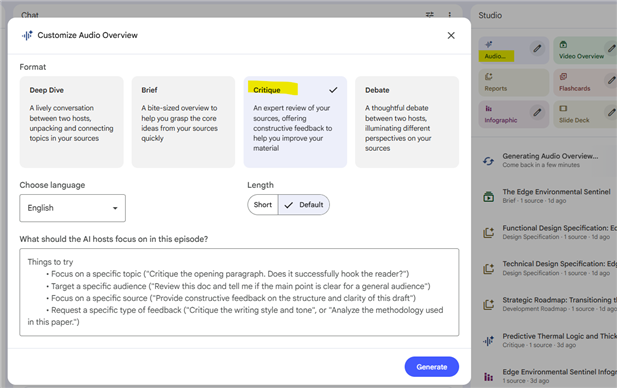Screen dimensions: 617x388
Task: Click audio icon beside Predictive Thermal Logic
Action: click(x=488, y=341)
